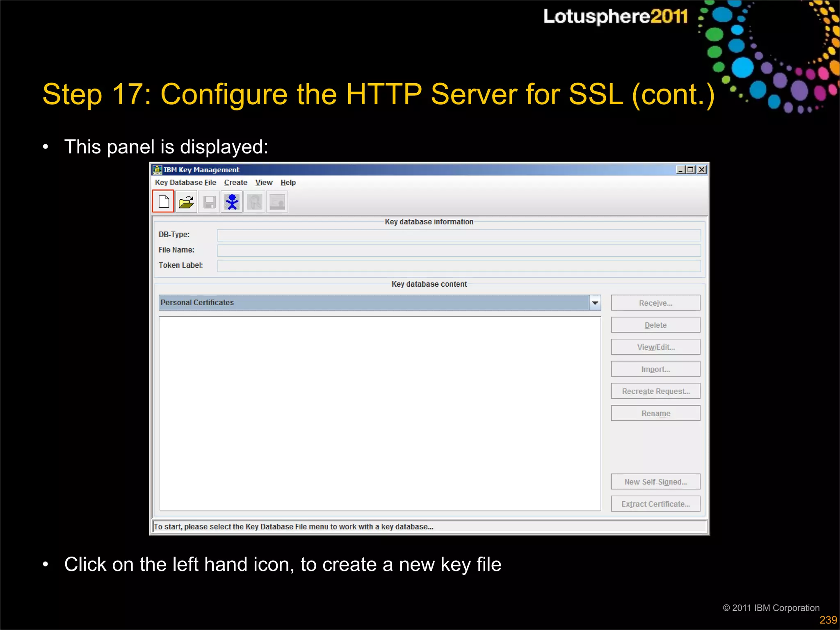Click the Token Label field
The height and width of the screenshot is (630, 840).
click(x=459, y=266)
